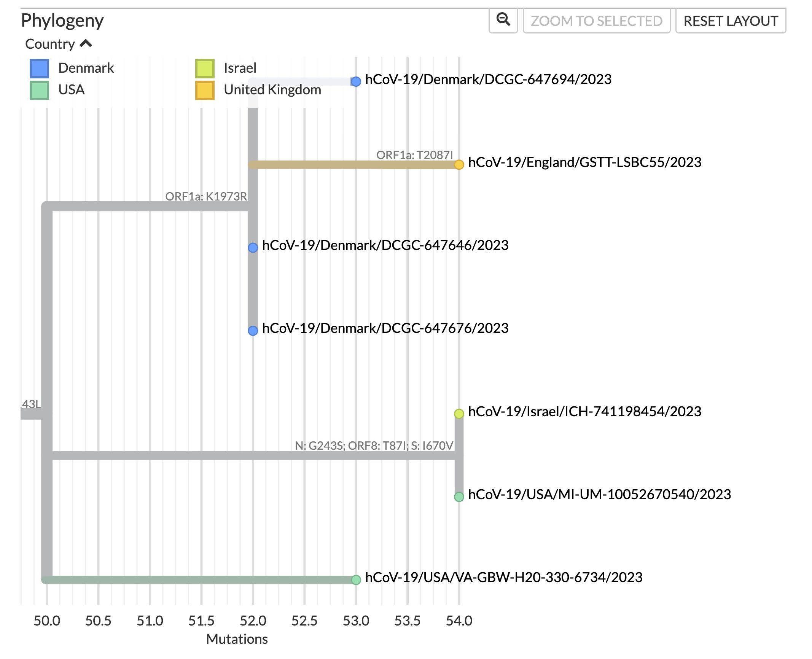Image resolution: width=812 pixels, height=659 pixels.
Task: Select the Israel/ICH-741198454 tip node
Action: point(459,414)
